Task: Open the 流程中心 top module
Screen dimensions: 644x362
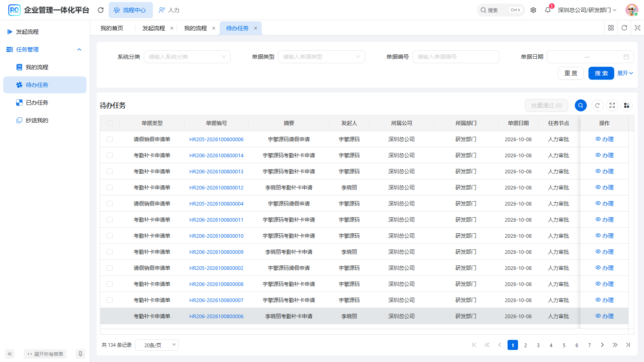Action: (x=131, y=10)
